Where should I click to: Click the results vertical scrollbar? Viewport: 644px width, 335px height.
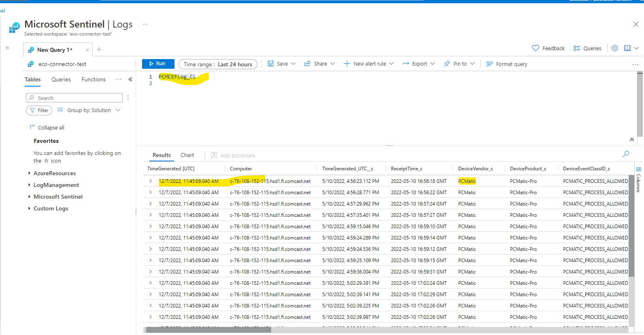(x=631, y=227)
